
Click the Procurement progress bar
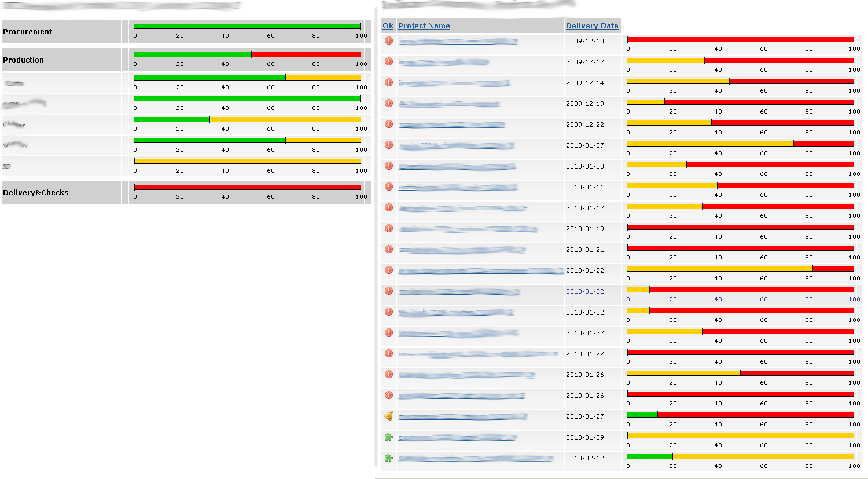click(x=247, y=26)
